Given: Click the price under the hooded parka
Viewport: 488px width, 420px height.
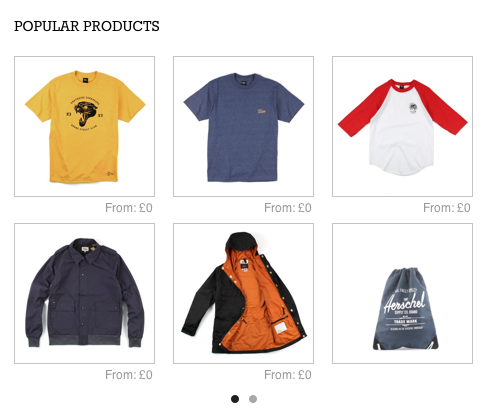Looking at the screenshot, I should click(288, 375).
